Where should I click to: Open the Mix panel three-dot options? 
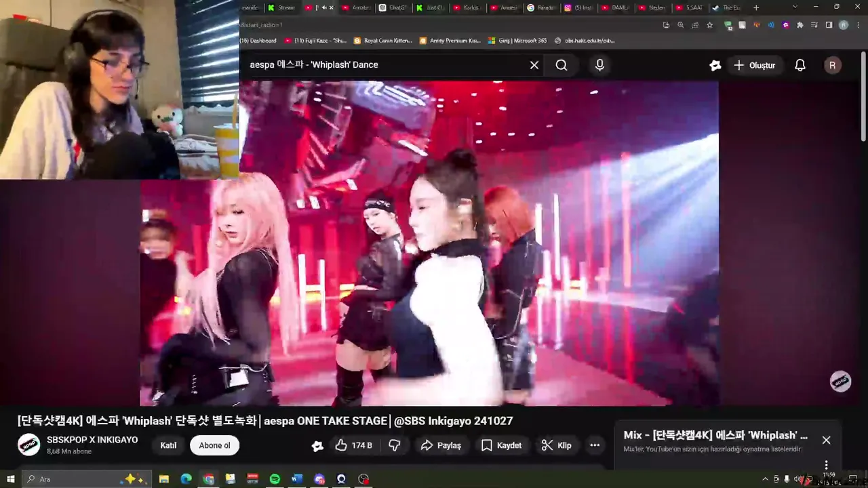click(826, 465)
